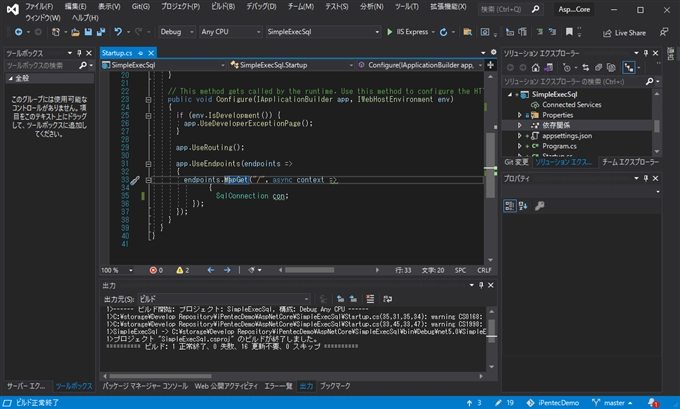The width and height of the screenshot is (680, 409).
Task: Save the current file with the disk icon
Action: [88, 32]
